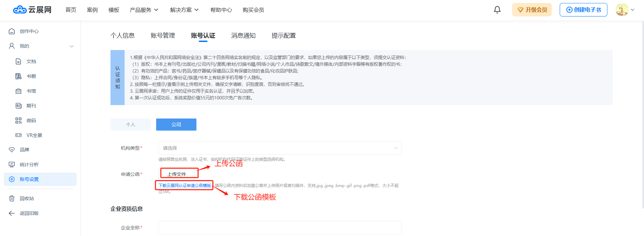Viewport: 644px width, 236px height.
Task: Expand the 机构类型 dropdown
Action: [x=280, y=148]
